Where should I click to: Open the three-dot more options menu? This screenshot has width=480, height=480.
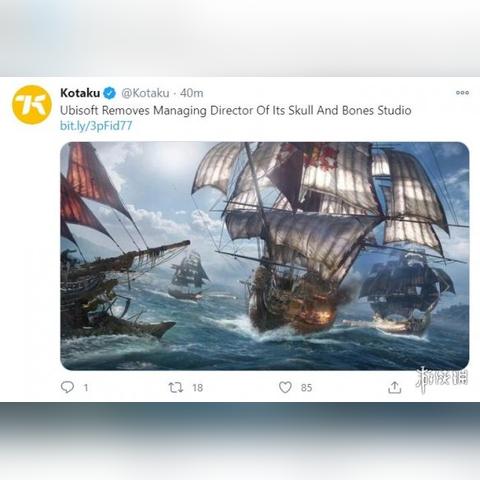coord(462,92)
